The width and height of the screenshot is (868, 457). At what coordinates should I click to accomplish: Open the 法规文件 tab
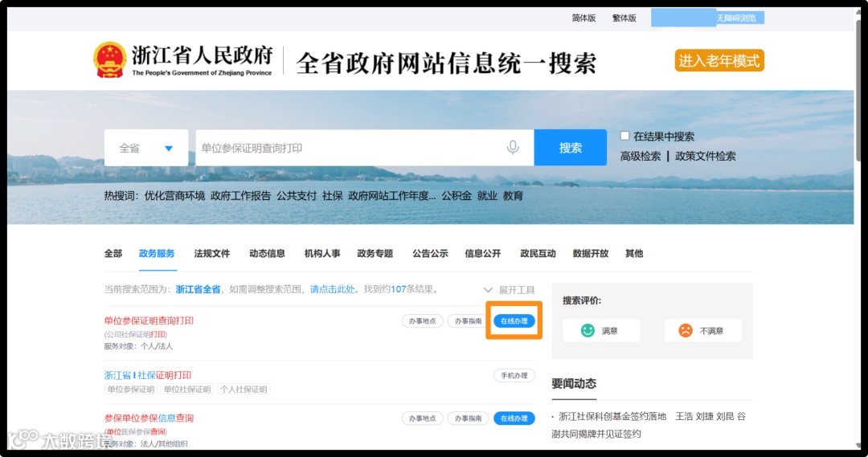point(211,253)
